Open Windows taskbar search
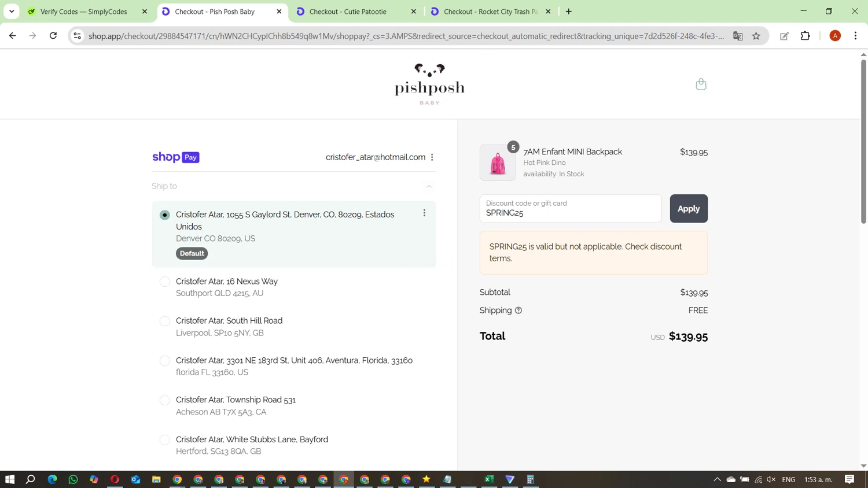This screenshot has height=488, width=868. click(x=31, y=479)
